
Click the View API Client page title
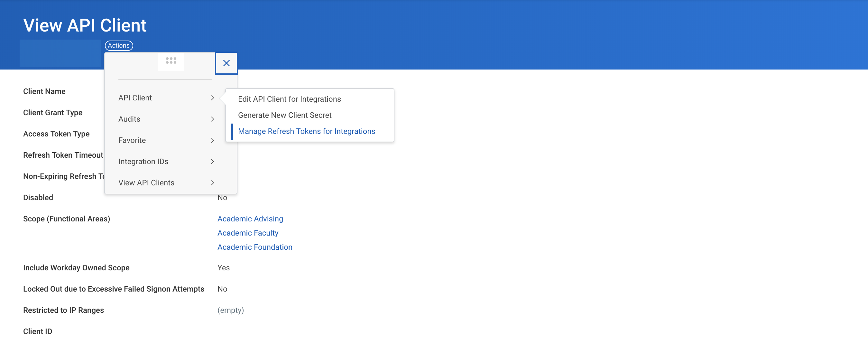click(x=85, y=25)
